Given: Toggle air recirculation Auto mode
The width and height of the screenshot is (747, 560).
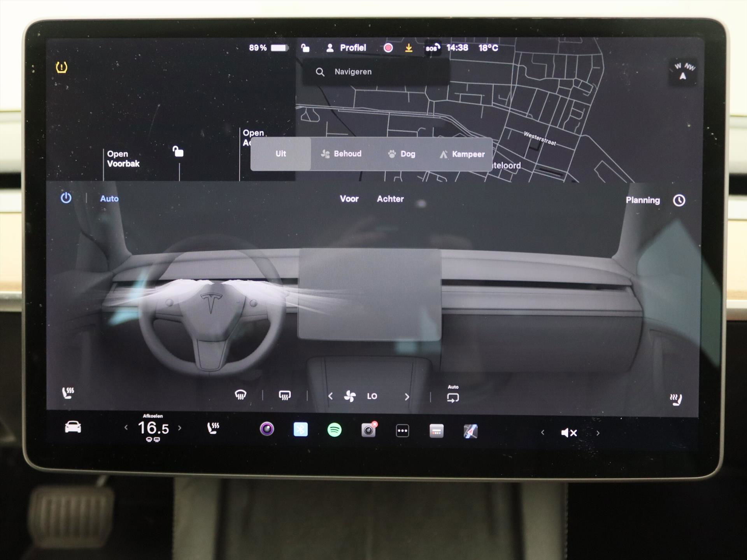Looking at the screenshot, I should point(453,397).
